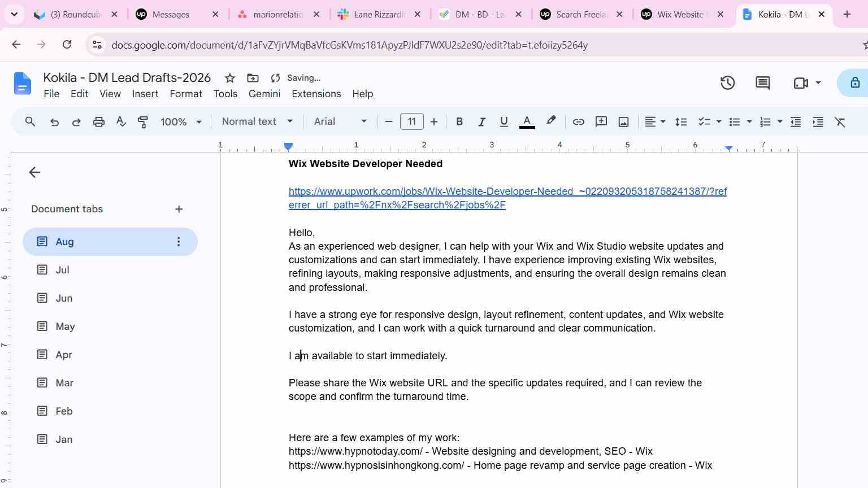Add a new document tab with plus
The width and height of the screenshot is (868, 488).
click(x=179, y=209)
